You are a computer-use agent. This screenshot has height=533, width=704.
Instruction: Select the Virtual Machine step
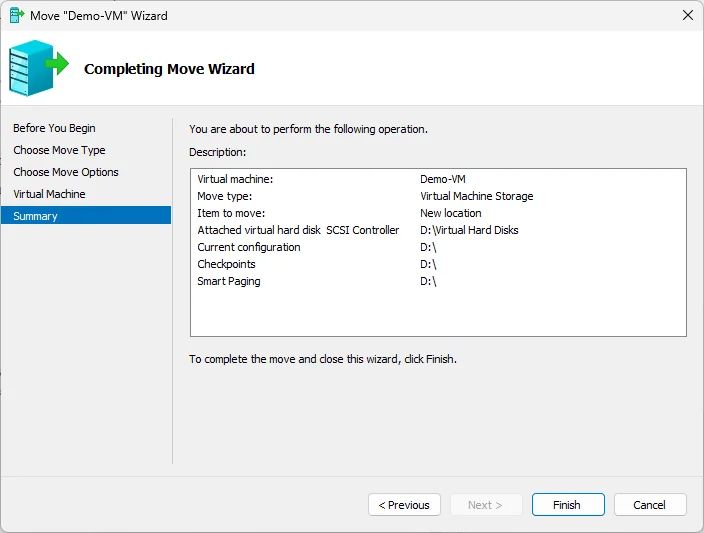coord(49,194)
